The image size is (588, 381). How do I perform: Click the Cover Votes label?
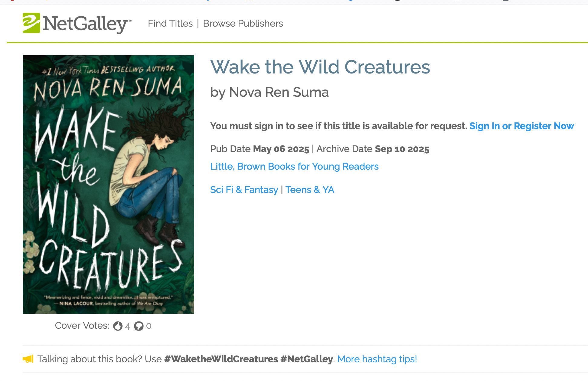(x=82, y=326)
